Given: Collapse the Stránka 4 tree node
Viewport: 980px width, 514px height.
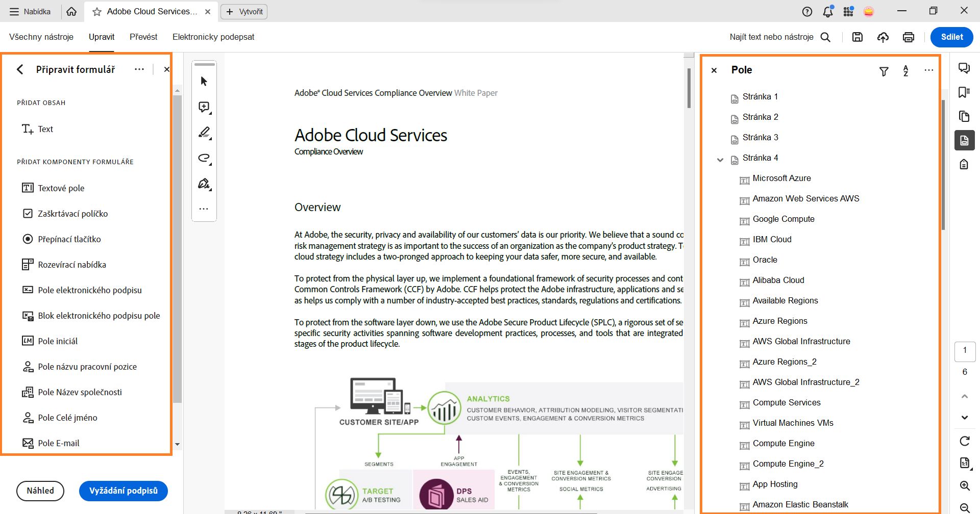Looking at the screenshot, I should 720,160.
